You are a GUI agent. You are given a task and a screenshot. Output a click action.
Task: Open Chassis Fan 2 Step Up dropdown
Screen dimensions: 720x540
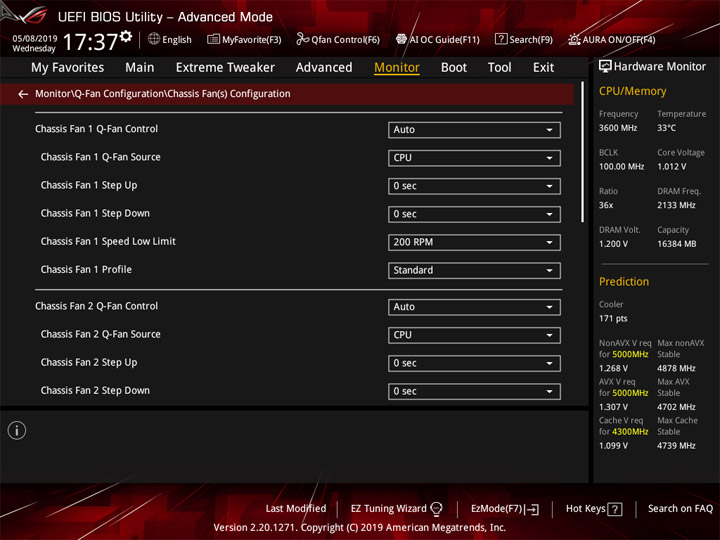pyautogui.click(x=474, y=363)
